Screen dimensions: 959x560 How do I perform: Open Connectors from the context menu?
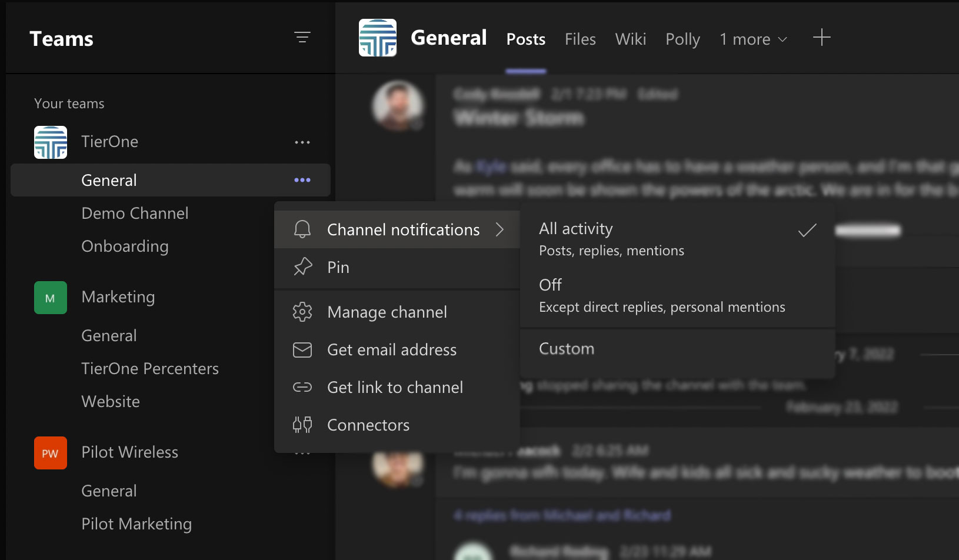(397, 425)
